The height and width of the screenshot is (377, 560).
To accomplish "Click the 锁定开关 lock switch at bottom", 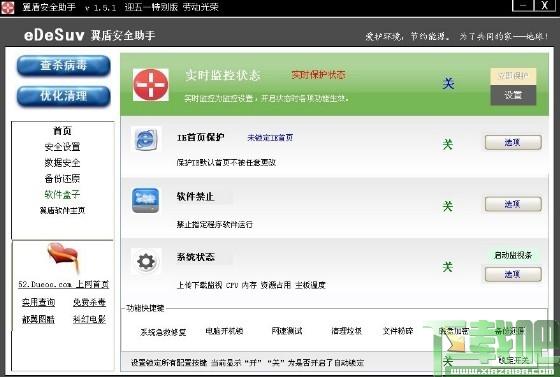I will click(x=514, y=361).
